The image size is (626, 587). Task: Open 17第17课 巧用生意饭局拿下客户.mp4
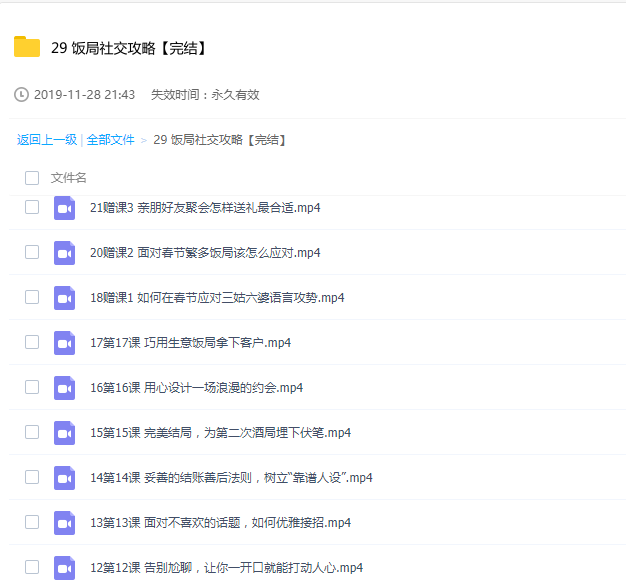pos(190,343)
